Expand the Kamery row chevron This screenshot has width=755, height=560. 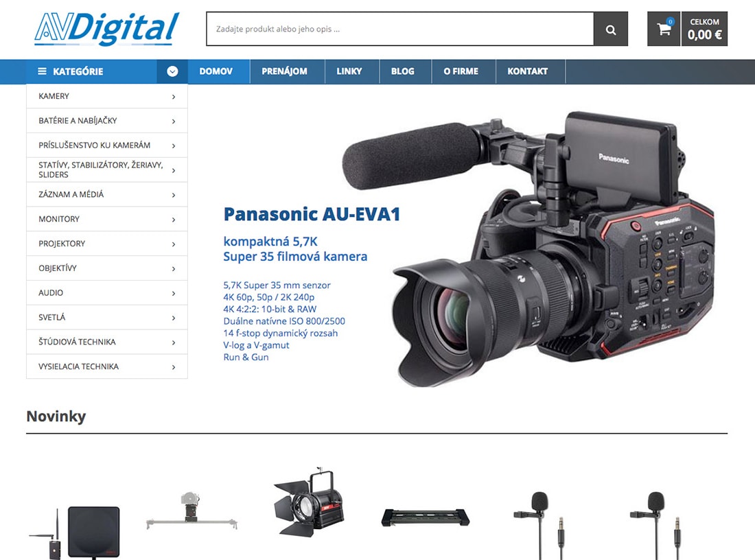pos(174,97)
